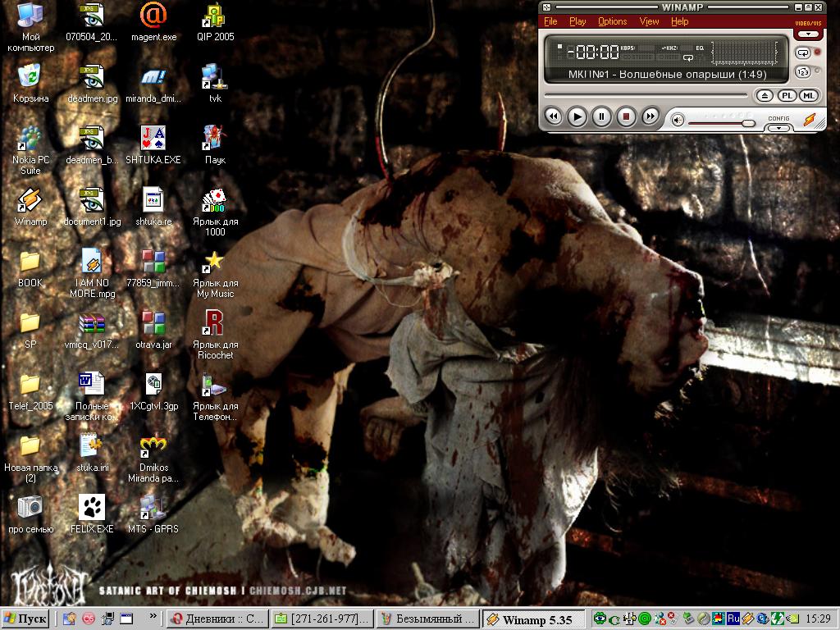The image size is (840, 630).
Task: Open the Пуск Start menu
Action: point(25,619)
